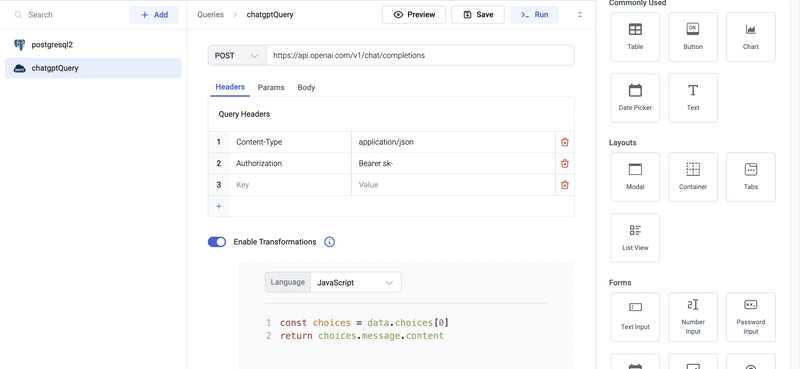Click the empty Value field in row 3
The image size is (800, 369).
click(453, 185)
